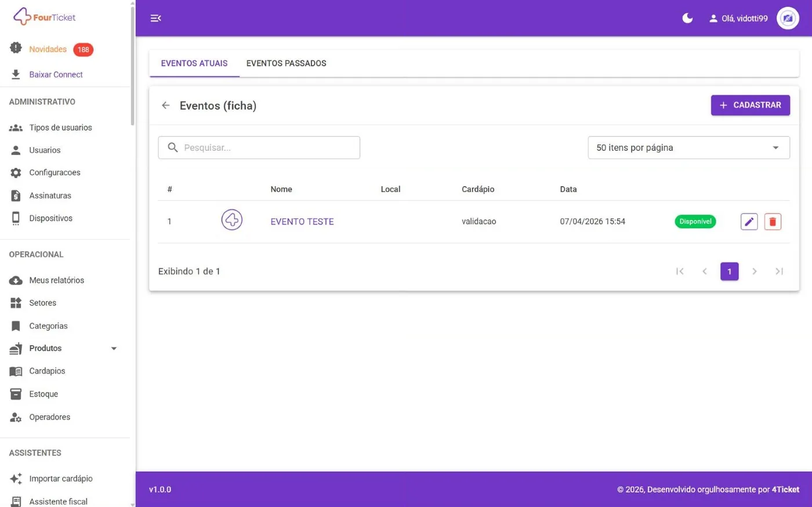This screenshot has height=507, width=812.
Task: Open EVENTO TESTE event link
Action: (x=302, y=222)
